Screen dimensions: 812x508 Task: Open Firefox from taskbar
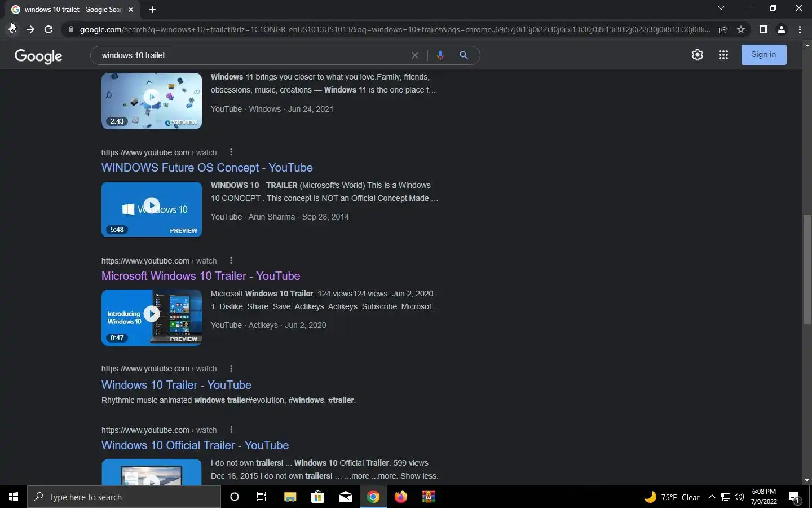400,497
